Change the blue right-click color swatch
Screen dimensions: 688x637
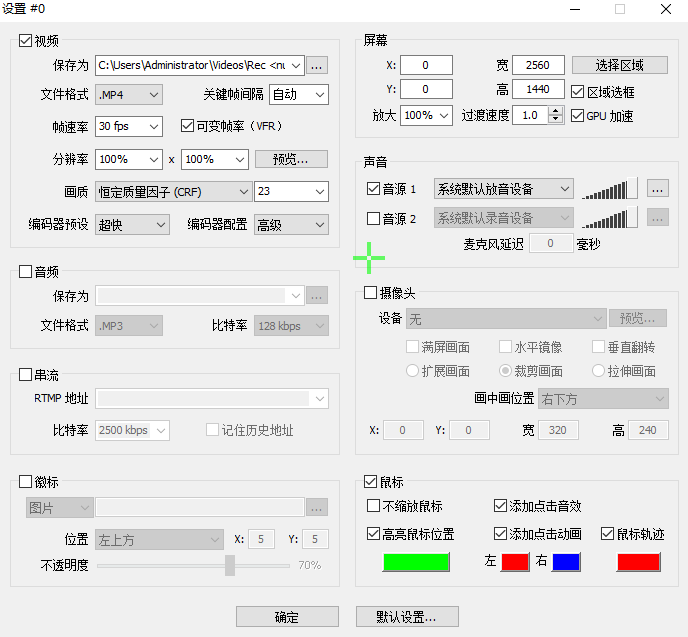(566, 562)
